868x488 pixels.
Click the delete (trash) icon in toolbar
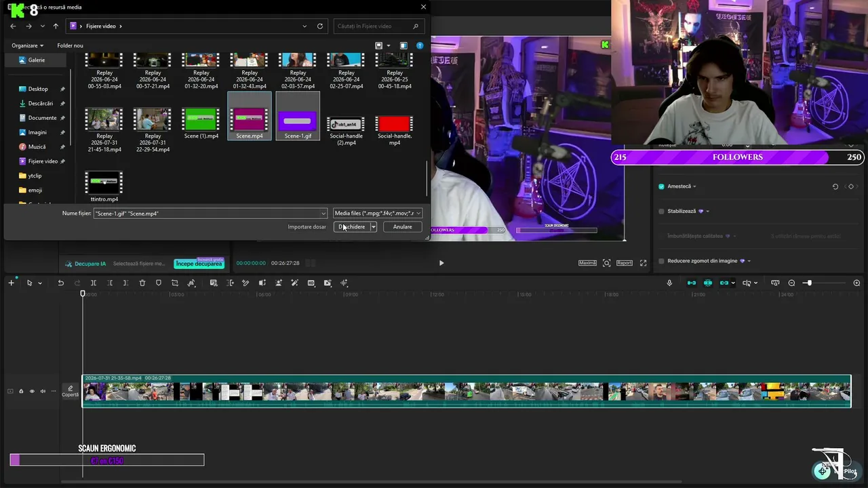(x=142, y=283)
